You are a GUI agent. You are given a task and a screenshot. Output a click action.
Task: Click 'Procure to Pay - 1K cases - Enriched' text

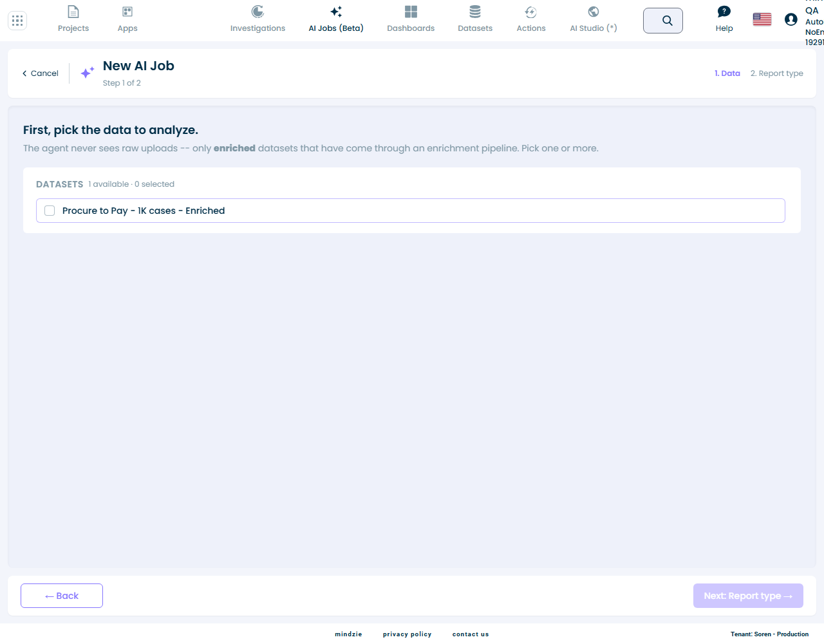click(144, 211)
